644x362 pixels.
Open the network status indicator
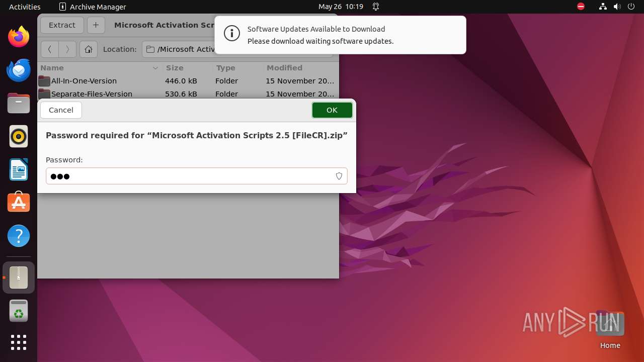(603, 7)
